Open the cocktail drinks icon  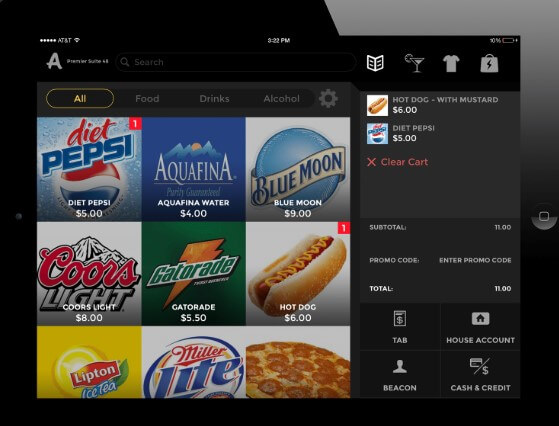pos(414,63)
